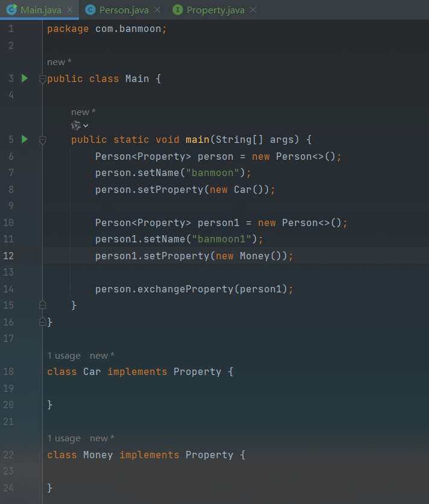Switch to the Main.java tab
The width and height of the screenshot is (429, 504).
(x=40, y=10)
